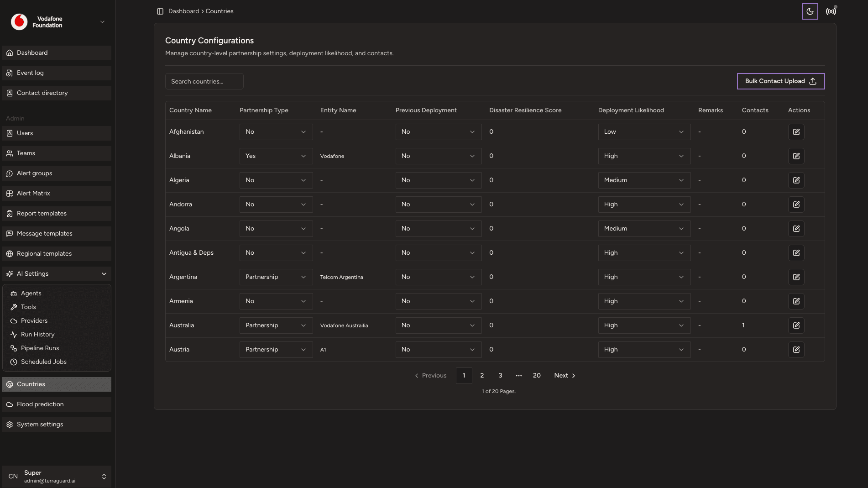This screenshot has height=488, width=868.
Task: Open the Super admin account menu
Action: 57,477
